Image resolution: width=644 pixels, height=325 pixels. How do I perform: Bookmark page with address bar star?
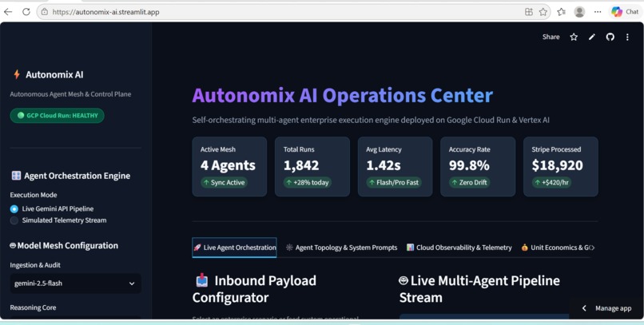[543, 12]
